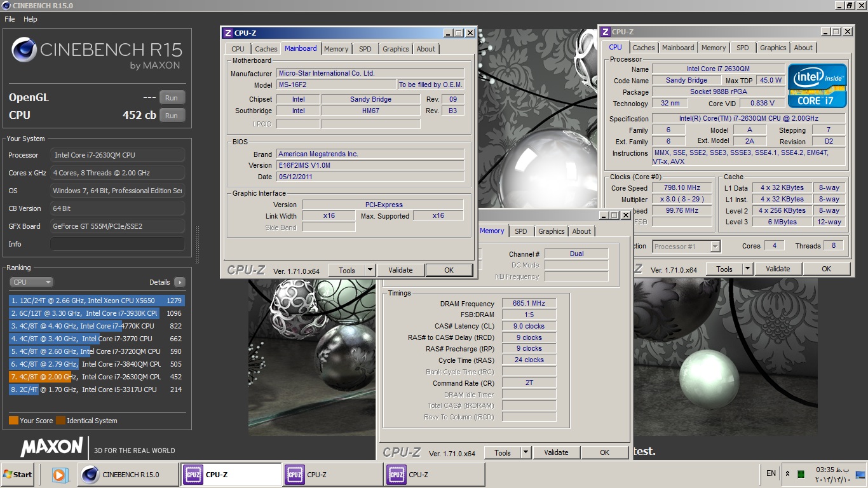Select the i7-3840QM ranking entry
Screen dimensions: 868x488
pos(97,364)
